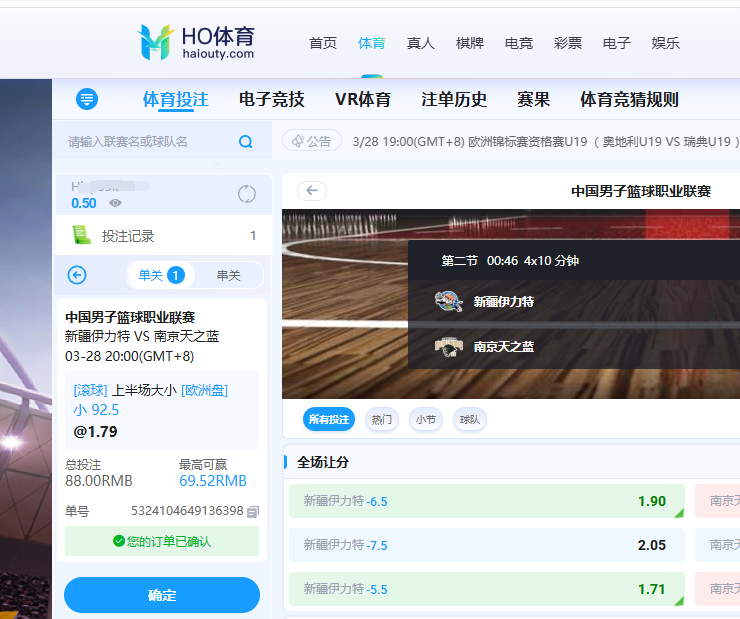Open the 投注记录 section
This screenshot has height=619, width=740.
(128, 236)
